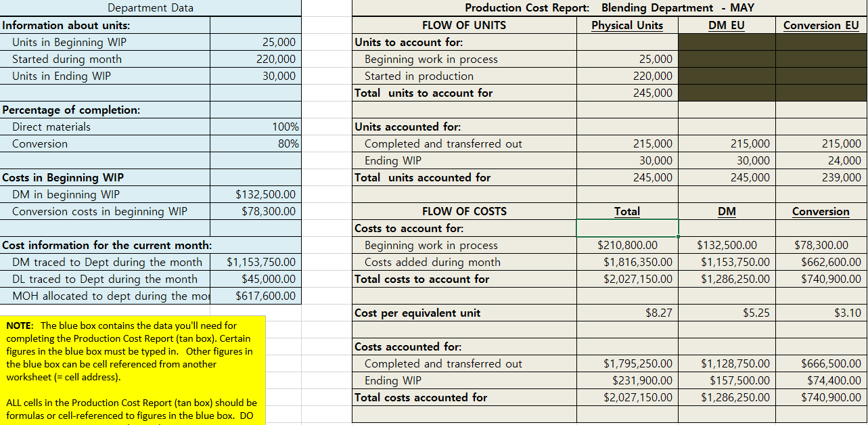Select the Production Cost Report title cell

coord(609,7)
